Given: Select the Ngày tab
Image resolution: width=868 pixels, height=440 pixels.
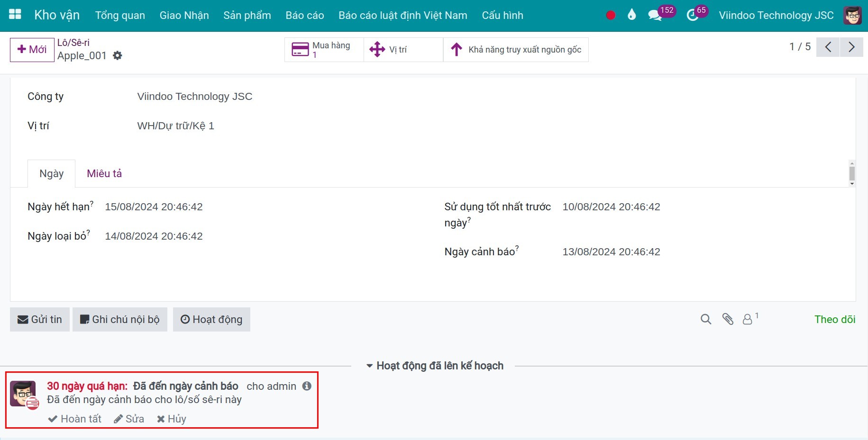Looking at the screenshot, I should tap(51, 173).
